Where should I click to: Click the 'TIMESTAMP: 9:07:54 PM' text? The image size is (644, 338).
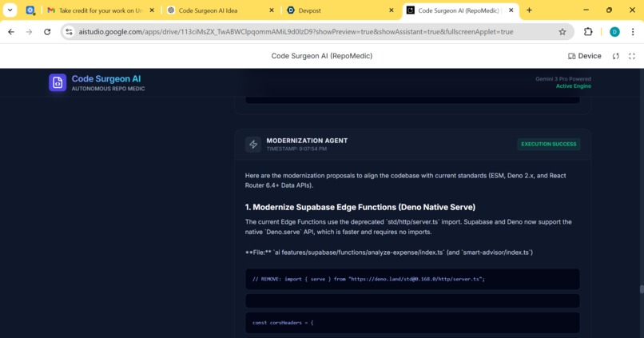(296, 149)
